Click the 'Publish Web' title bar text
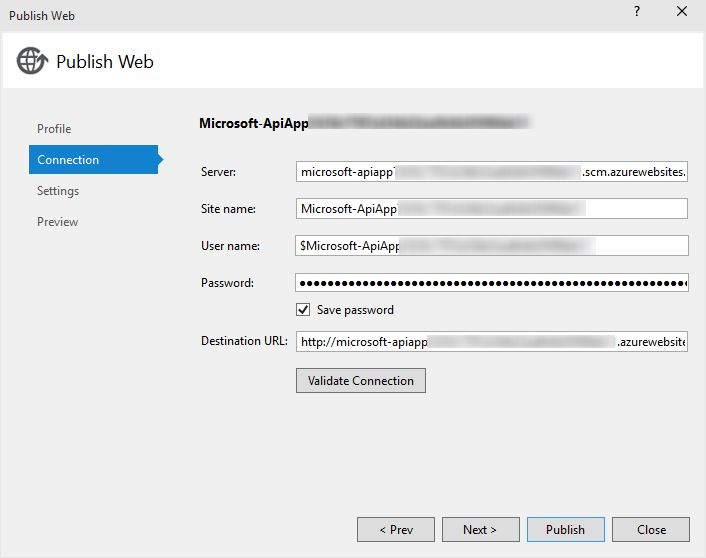 pyautogui.click(x=42, y=16)
